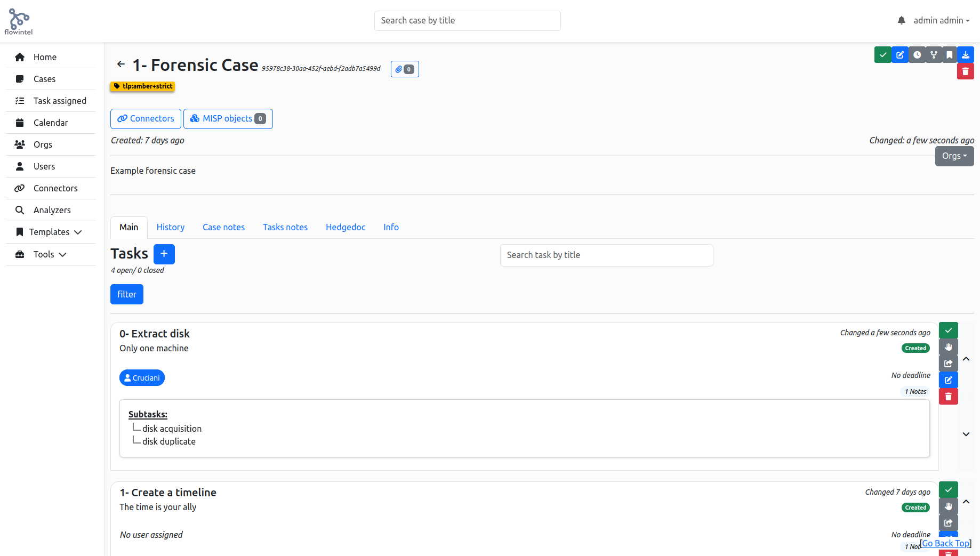Click the Go Back Top link
This screenshot has height=556, width=980.
tap(946, 543)
